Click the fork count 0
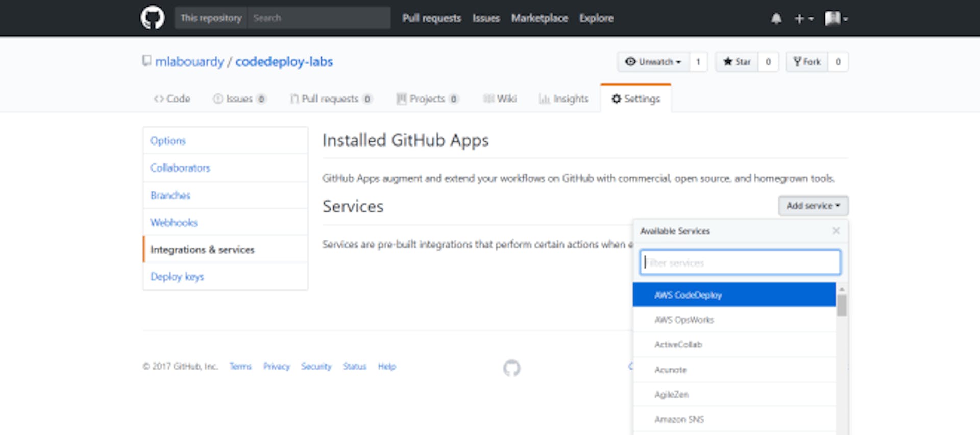 (x=838, y=62)
